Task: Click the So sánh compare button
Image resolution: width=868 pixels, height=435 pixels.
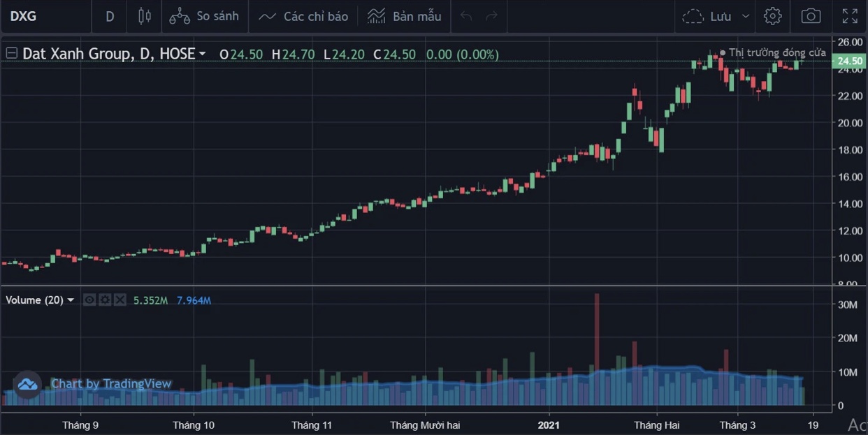Action: click(205, 16)
